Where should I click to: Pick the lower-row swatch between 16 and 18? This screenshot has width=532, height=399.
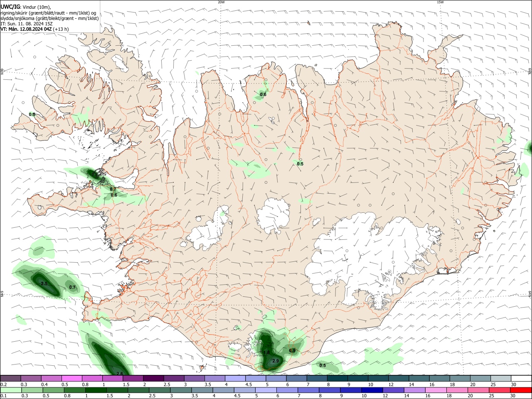(x=436, y=390)
